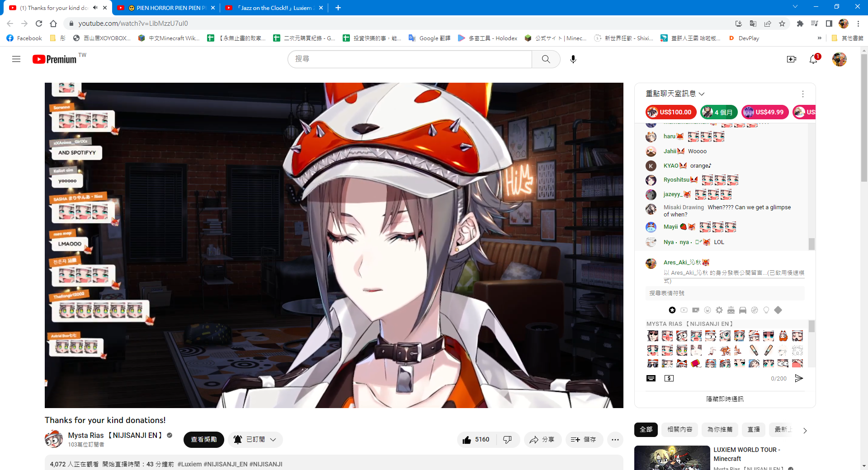
Task: Click Google Translate icon in address bar
Action: (x=753, y=23)
